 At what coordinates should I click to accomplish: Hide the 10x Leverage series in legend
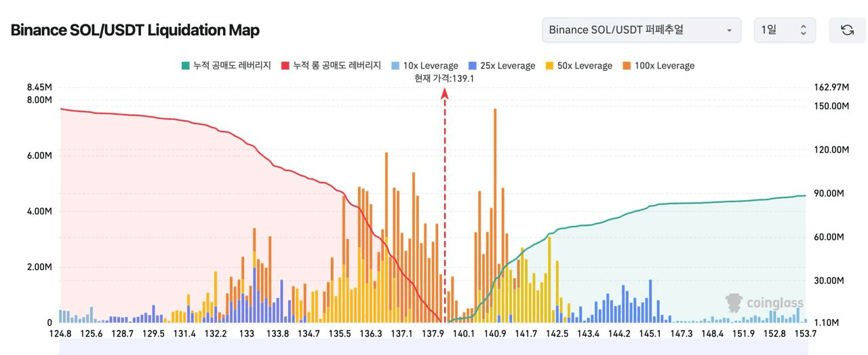(425, 66)
